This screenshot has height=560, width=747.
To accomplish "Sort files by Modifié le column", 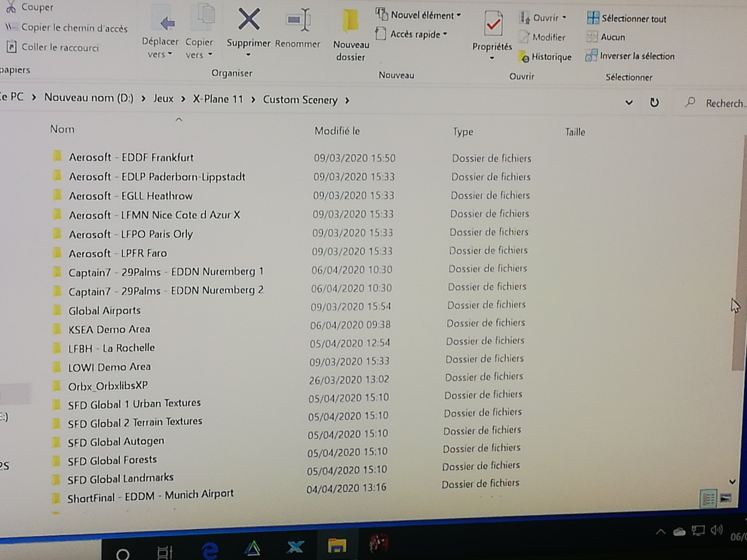I will coord(337,131).
